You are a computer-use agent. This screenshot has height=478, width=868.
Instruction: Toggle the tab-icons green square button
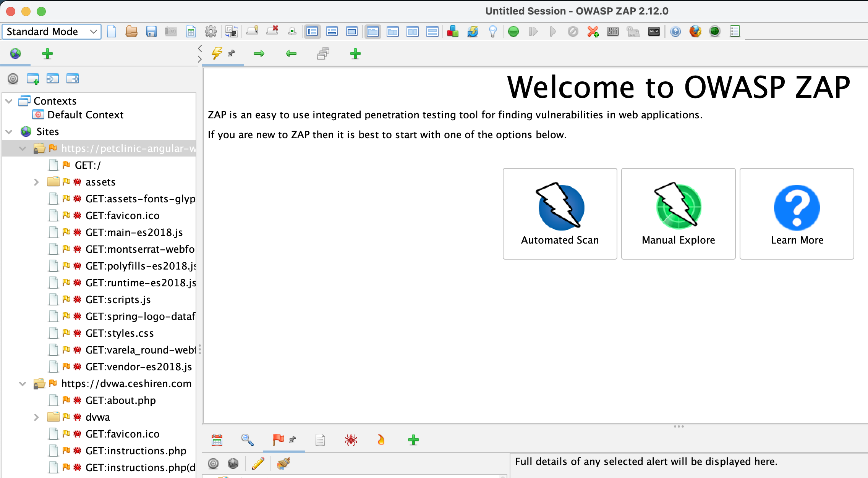(x=292, y=32)
